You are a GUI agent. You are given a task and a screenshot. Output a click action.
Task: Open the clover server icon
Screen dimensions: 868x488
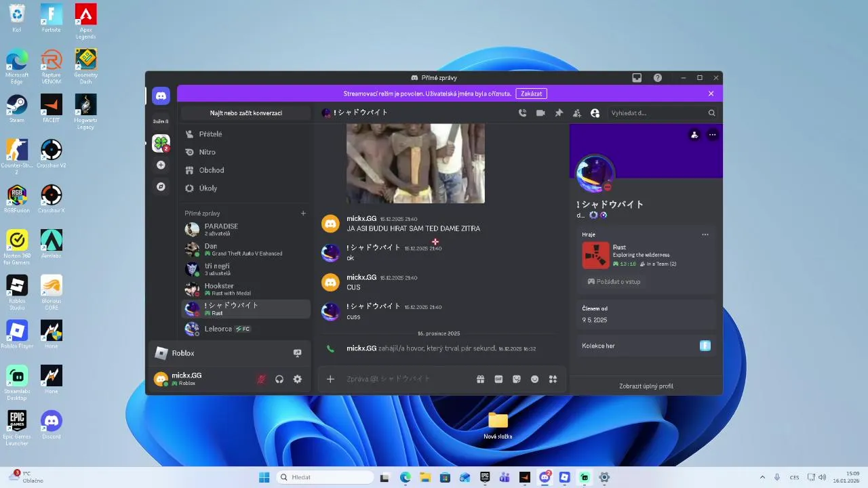161,143
